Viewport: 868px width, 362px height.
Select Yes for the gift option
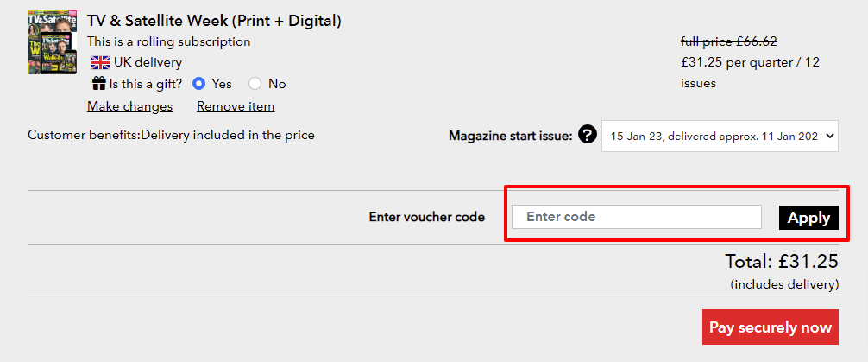point(198,84)
